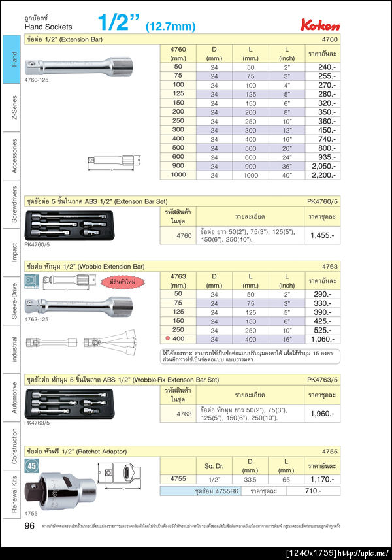
Task: Click the Wobble Extension Bar section header
Action: pos(182,266)
